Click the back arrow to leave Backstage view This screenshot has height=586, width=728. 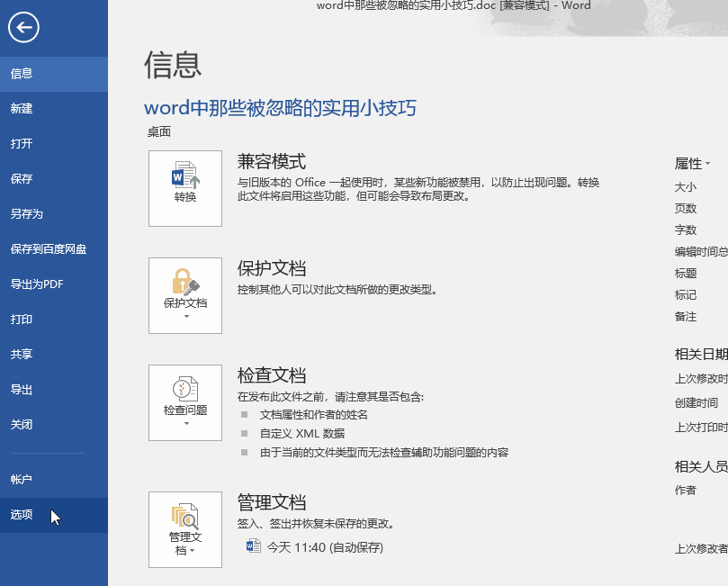tap(23, 28)
